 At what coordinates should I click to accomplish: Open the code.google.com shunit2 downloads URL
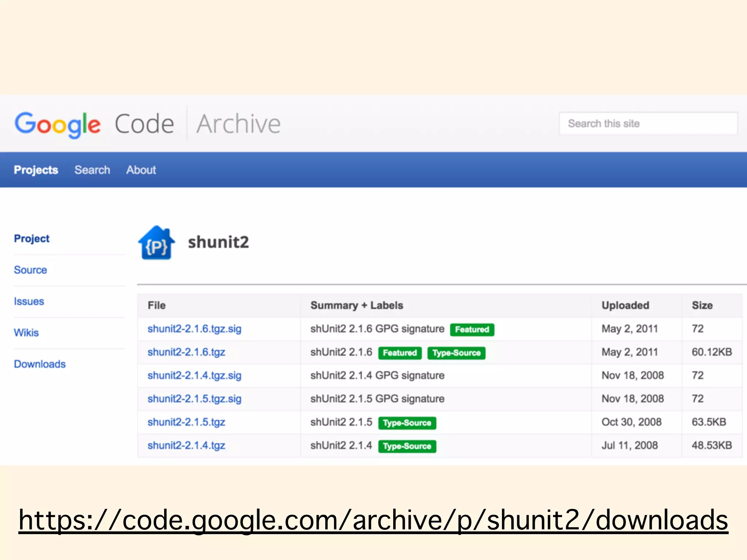coord(373,520)
